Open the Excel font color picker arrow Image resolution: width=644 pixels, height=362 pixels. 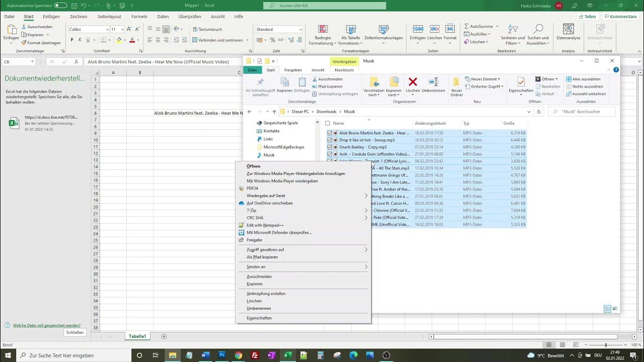(138, 40)
